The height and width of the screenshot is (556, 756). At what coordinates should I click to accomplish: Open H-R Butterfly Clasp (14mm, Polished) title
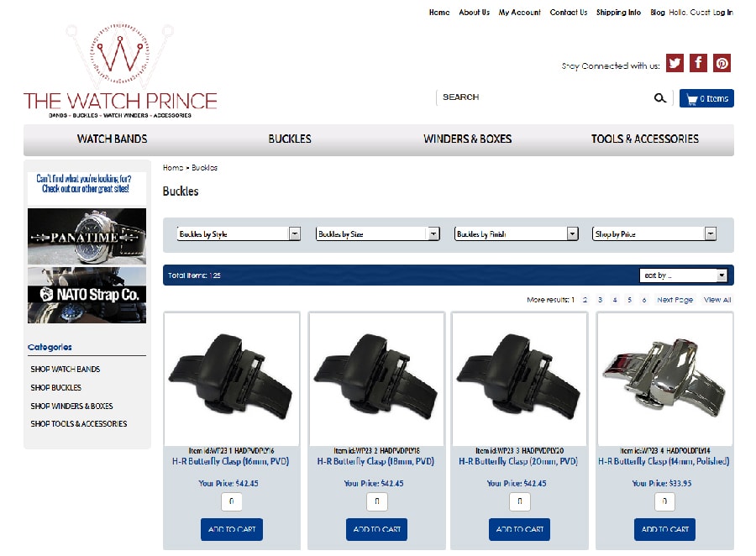(x=664, y=461)
